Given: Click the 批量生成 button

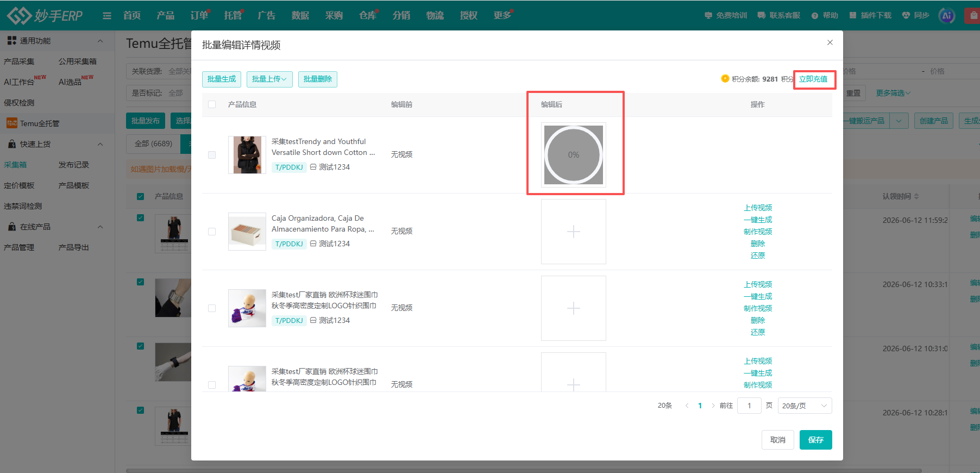Looking at the screenshot, I should (222, 79).
